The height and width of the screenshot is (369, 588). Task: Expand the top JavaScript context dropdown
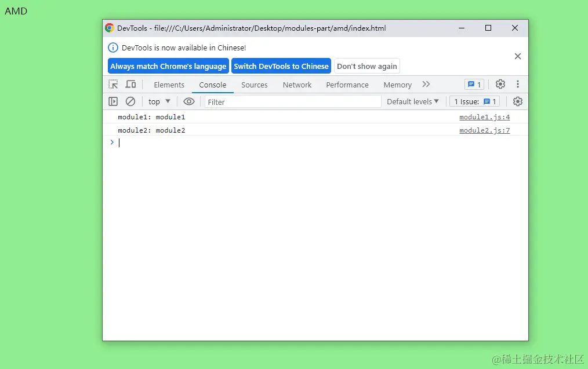coord(159,101)
